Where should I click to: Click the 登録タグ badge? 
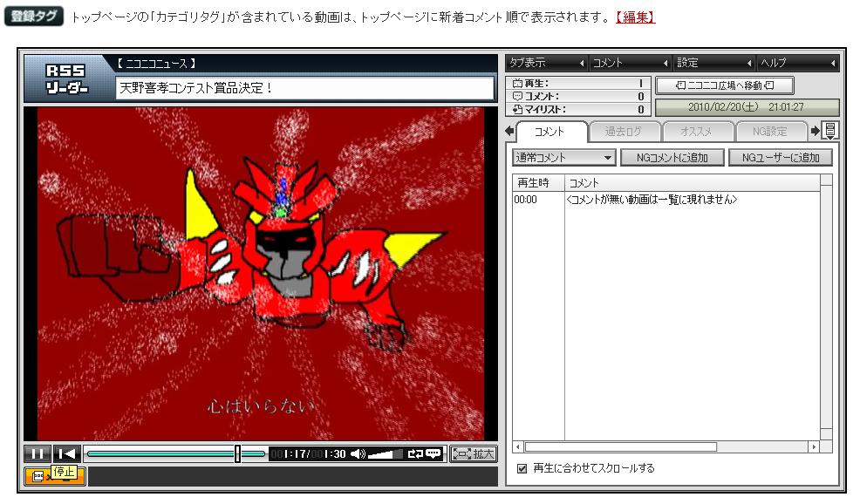33,17
